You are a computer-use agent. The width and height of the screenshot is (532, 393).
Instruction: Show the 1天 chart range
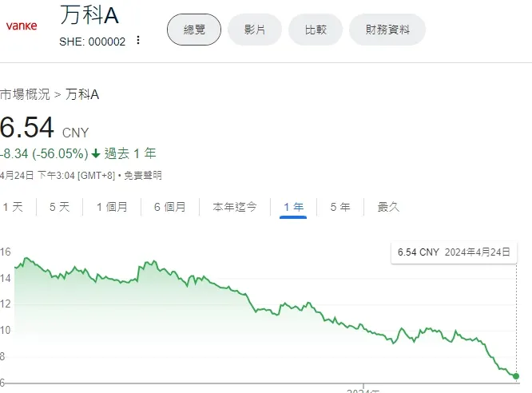coord(14,207)
